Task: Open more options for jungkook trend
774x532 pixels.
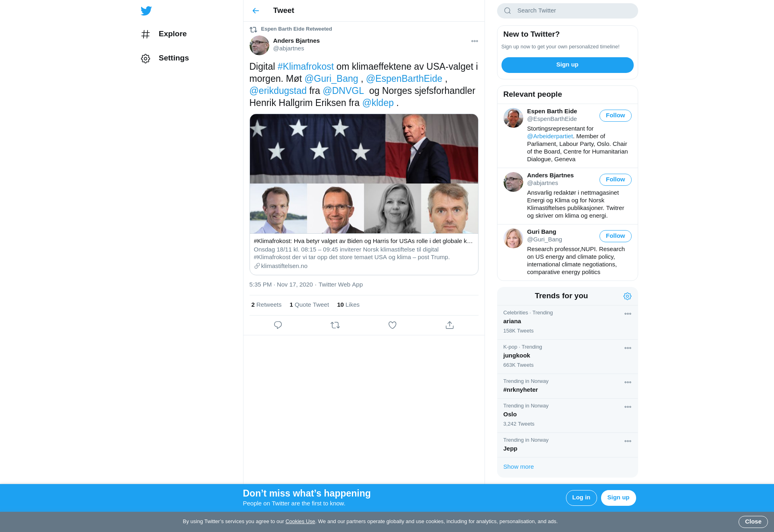Action: (x=628, y=348)
